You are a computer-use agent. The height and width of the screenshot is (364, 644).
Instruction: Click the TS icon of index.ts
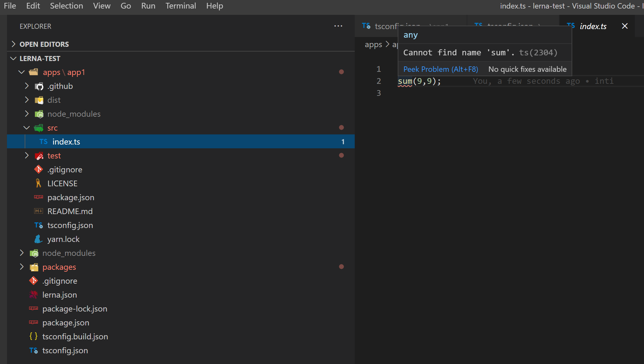(44, 141)
